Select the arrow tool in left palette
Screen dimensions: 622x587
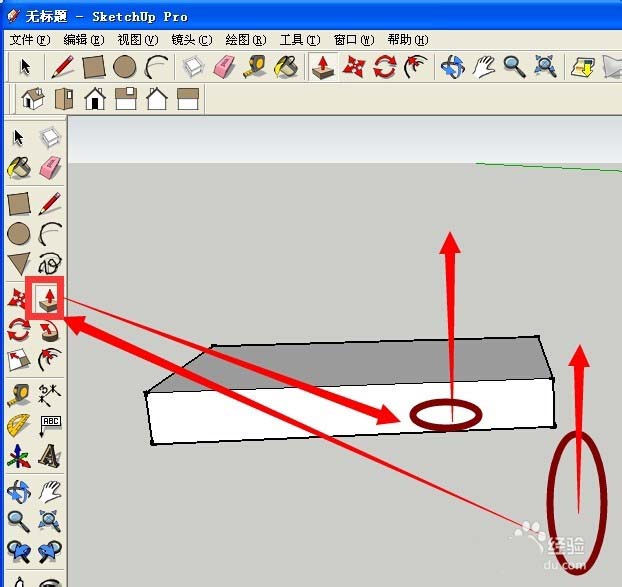(18, 138)
